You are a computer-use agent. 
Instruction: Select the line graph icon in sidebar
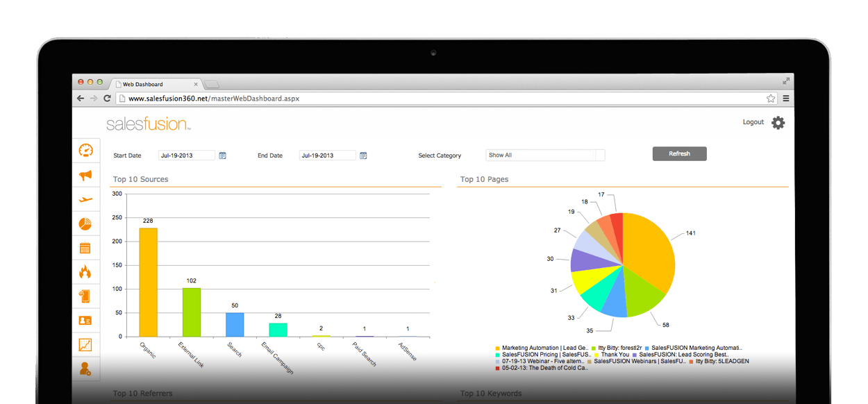[x=85, y=345]
